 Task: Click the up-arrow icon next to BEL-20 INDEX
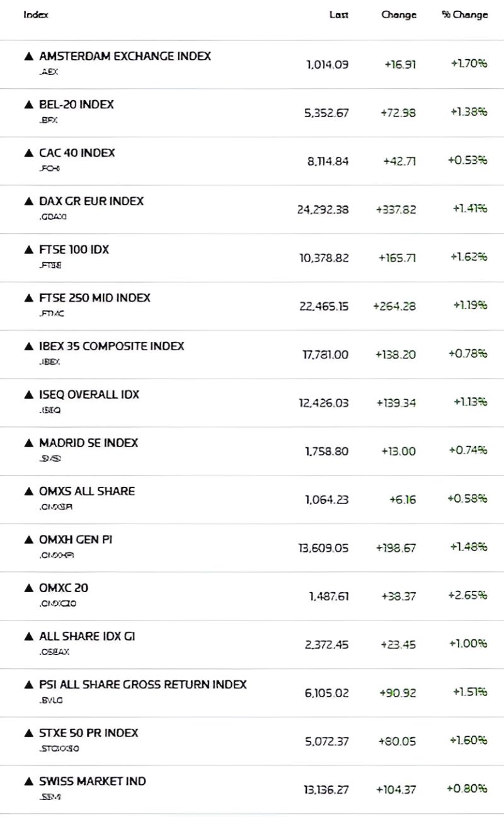28,105
